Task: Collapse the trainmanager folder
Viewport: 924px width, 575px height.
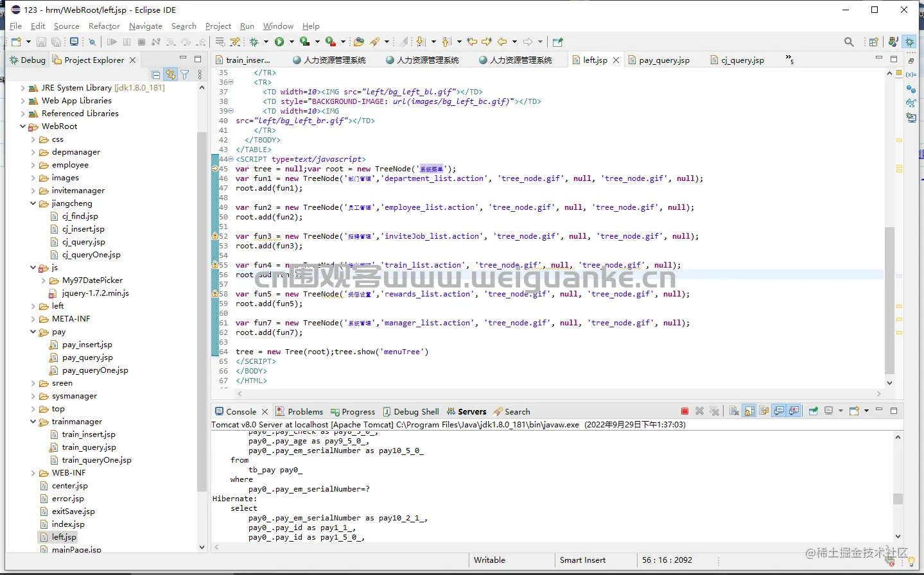Action: tap(33, 422)
